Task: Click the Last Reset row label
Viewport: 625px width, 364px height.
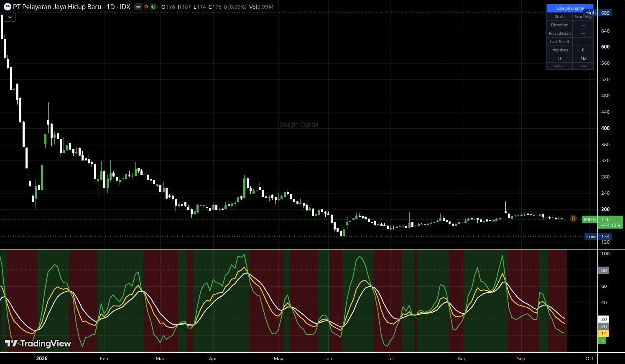Action: [559, 42]
